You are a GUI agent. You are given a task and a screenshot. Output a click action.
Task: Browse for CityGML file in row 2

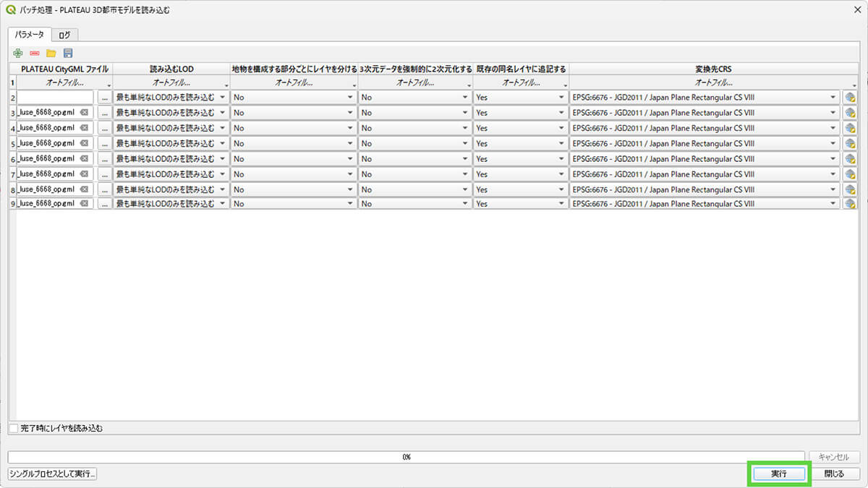[105, 97]
